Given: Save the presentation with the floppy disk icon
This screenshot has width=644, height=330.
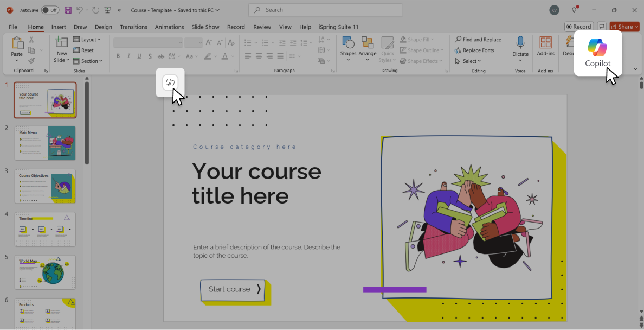Looking at the screenshot, I should [x=68, y=10].
